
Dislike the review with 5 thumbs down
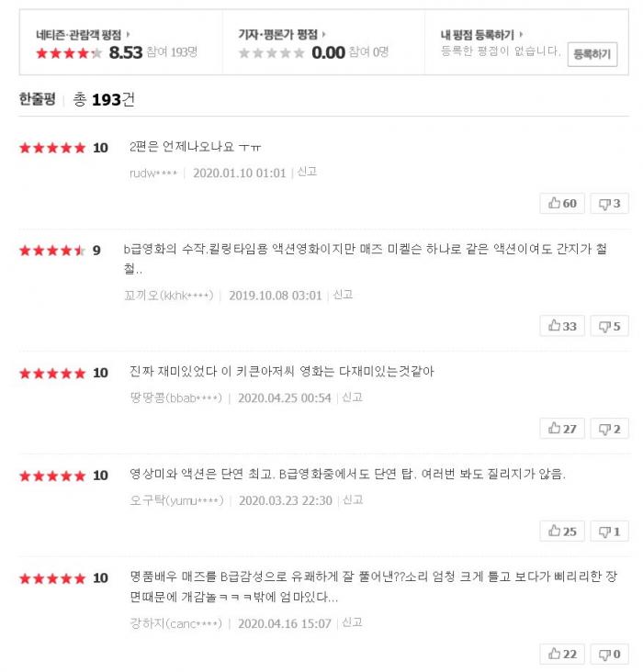609,326
